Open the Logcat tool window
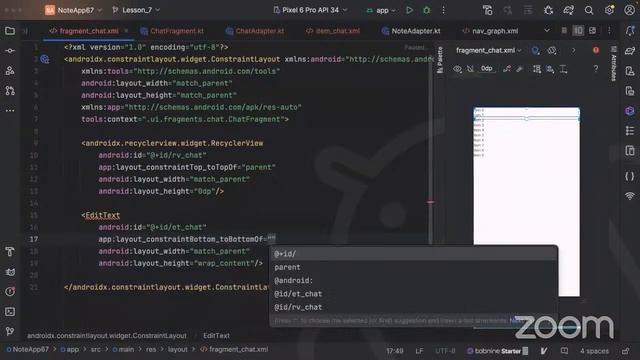Viewport: 640px width, 360px height. click(x=10, y=272)
